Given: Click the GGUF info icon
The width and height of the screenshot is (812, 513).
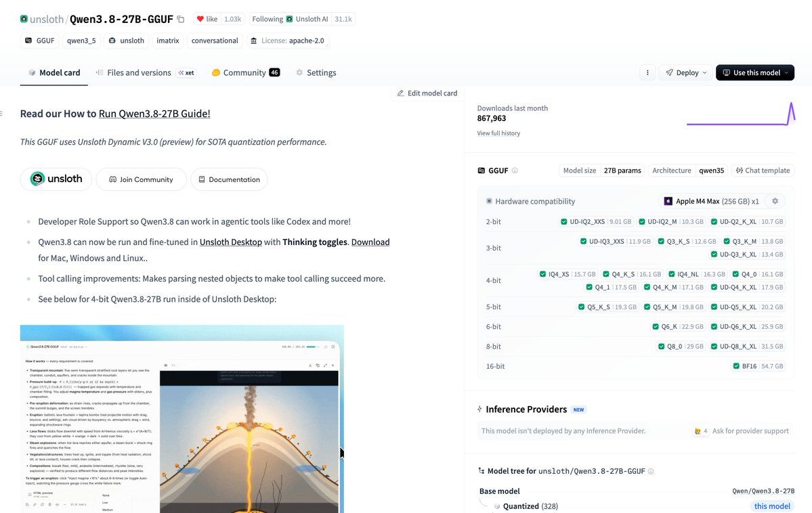Looking at the screenshot, I should tap(515, 171).
